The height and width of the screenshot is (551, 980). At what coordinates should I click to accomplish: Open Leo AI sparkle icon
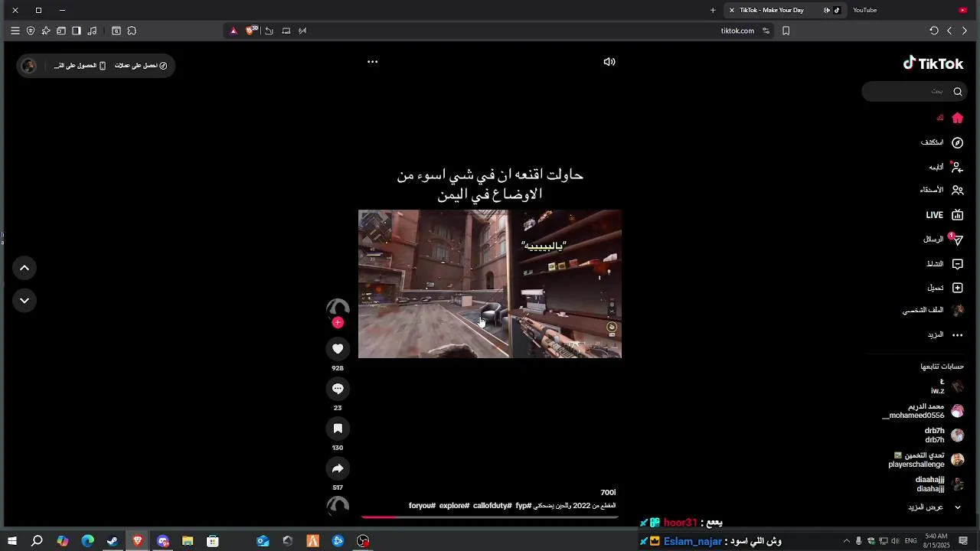coord(46,31)
